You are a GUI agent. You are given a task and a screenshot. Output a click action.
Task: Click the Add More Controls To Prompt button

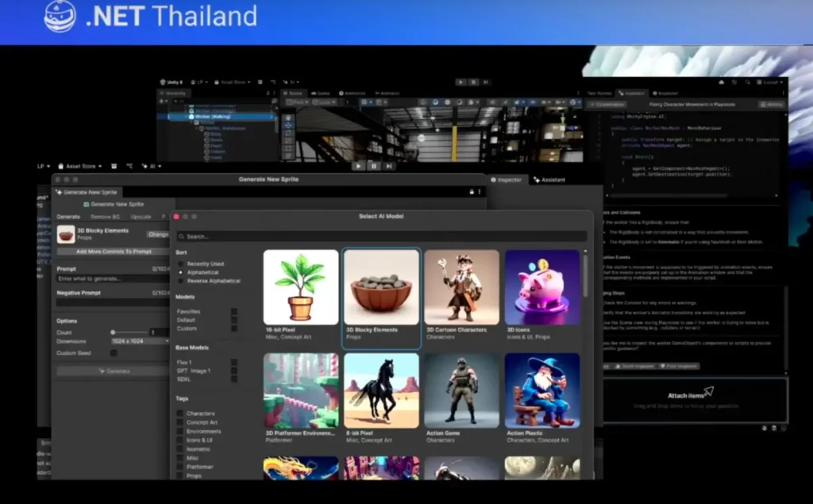(114, 252)
